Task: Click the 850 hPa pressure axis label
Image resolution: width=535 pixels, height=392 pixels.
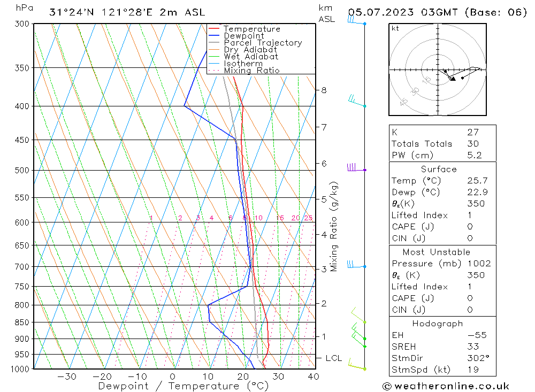Action: point(22,322)
